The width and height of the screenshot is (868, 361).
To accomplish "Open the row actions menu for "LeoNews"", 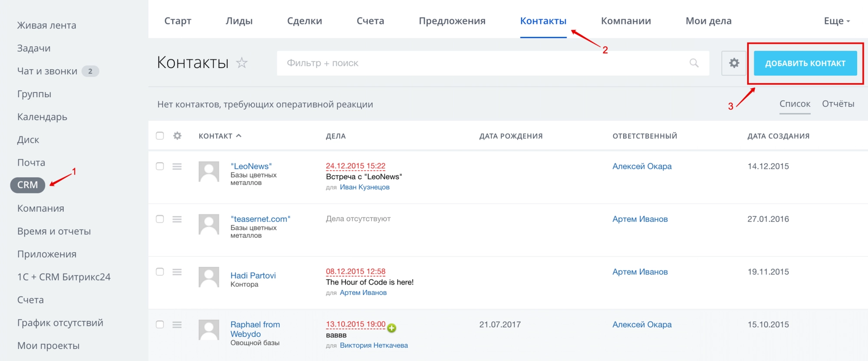I will 177,167.
